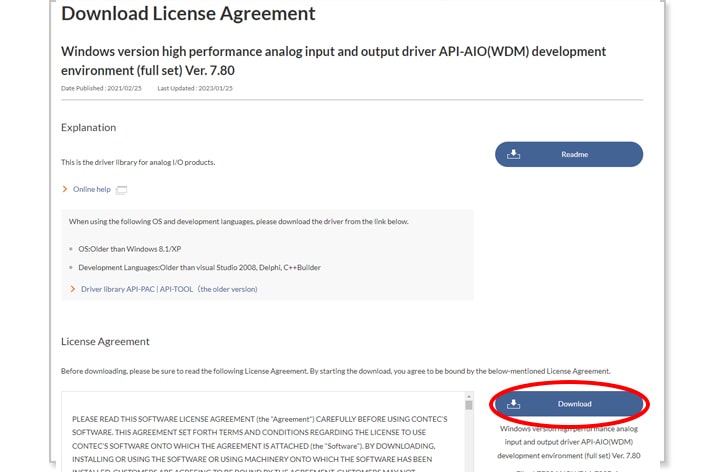Click the new-window icon beside Online help

(x=122, y=190)
